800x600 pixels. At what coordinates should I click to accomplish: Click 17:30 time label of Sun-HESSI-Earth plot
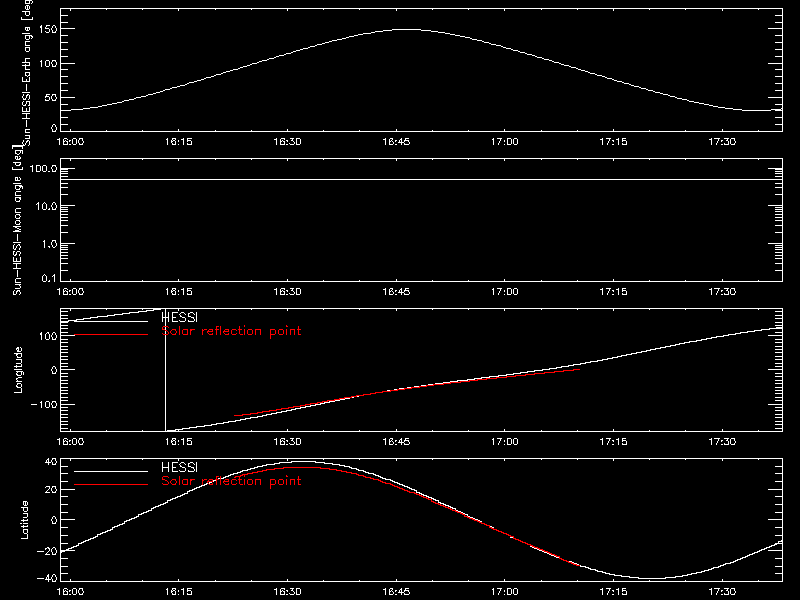722,142
